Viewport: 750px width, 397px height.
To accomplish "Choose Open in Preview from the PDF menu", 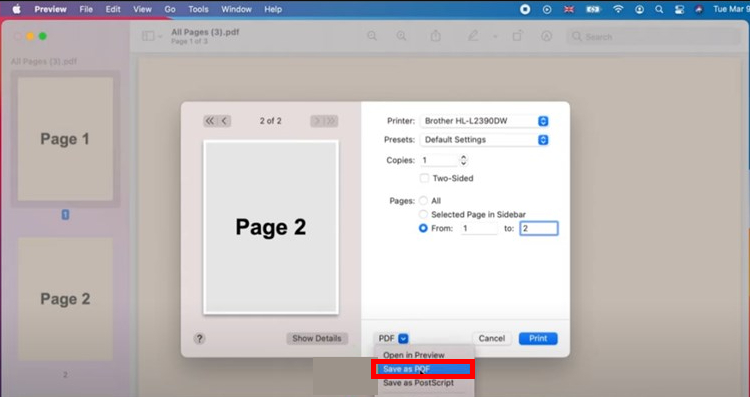I will 414,355.
